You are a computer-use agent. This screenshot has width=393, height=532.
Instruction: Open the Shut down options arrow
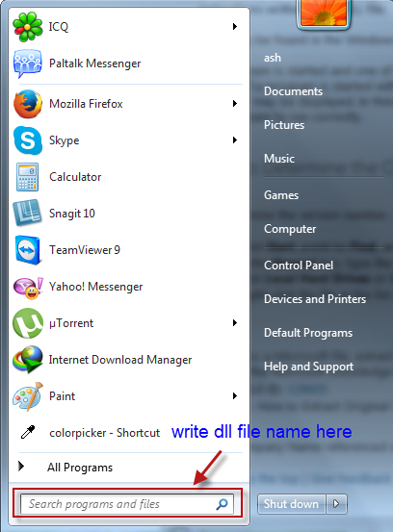(336, 503)
